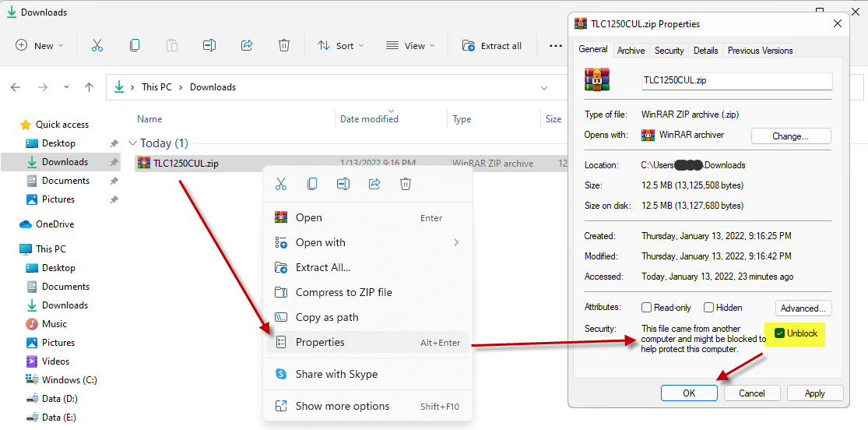Click the Back arrow navigation button
This screenshot has width=868, height=430.
(16, 87)
